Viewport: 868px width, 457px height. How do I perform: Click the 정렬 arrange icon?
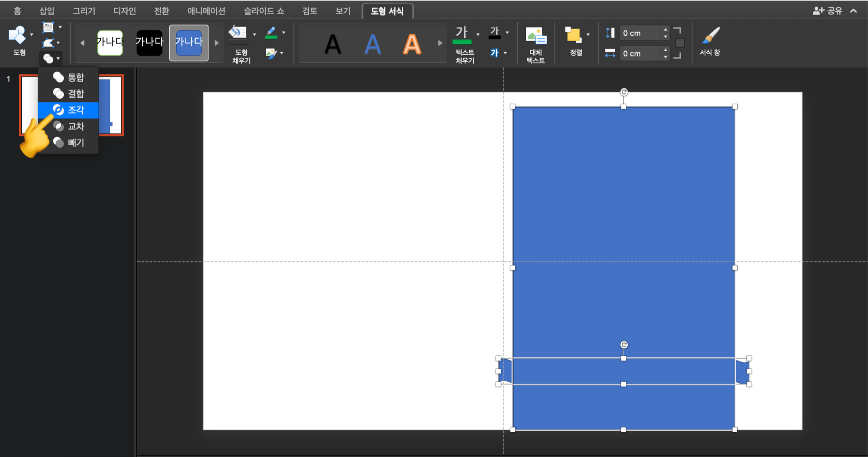click(x=573, y=35)
